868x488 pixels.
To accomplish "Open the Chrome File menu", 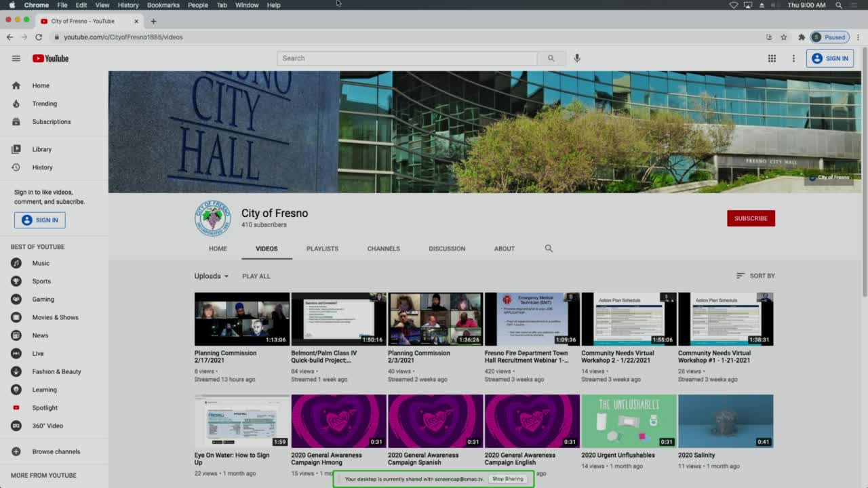I will (62, 5).
